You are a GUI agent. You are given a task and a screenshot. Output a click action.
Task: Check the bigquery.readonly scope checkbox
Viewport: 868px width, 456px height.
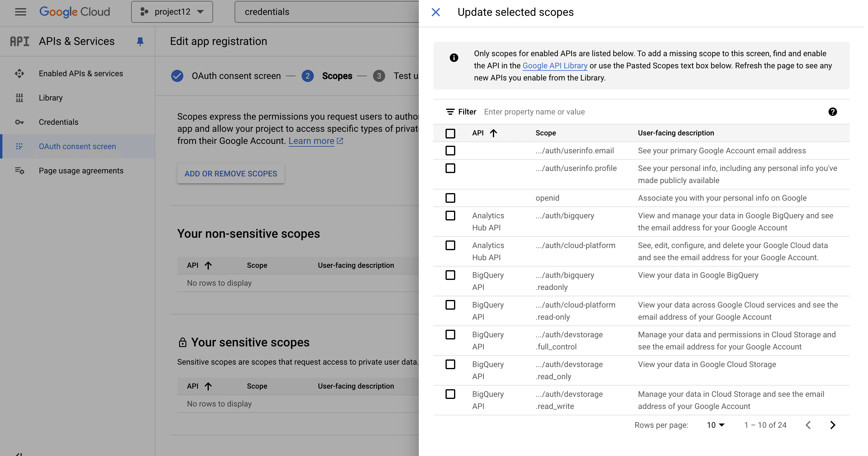(x=450, y=275)
